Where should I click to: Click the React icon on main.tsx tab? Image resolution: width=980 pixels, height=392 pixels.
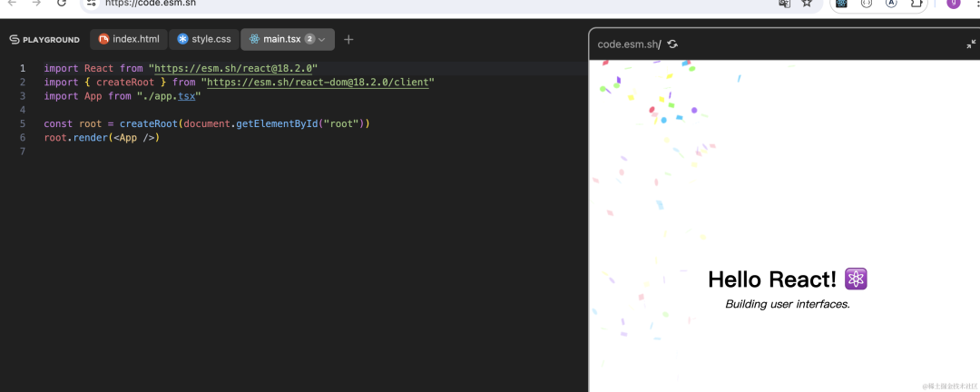(x=254, y=39)
